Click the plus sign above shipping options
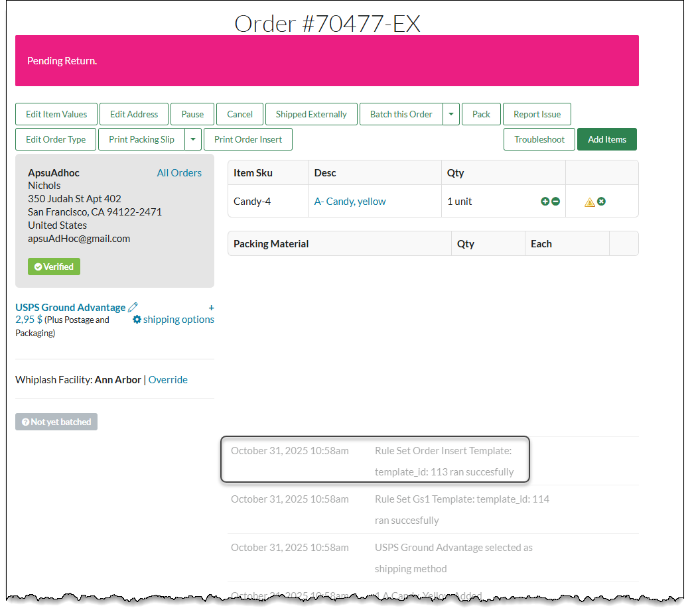Image resolution: width=690 pixels, height=616 pixels. (211, 308)
